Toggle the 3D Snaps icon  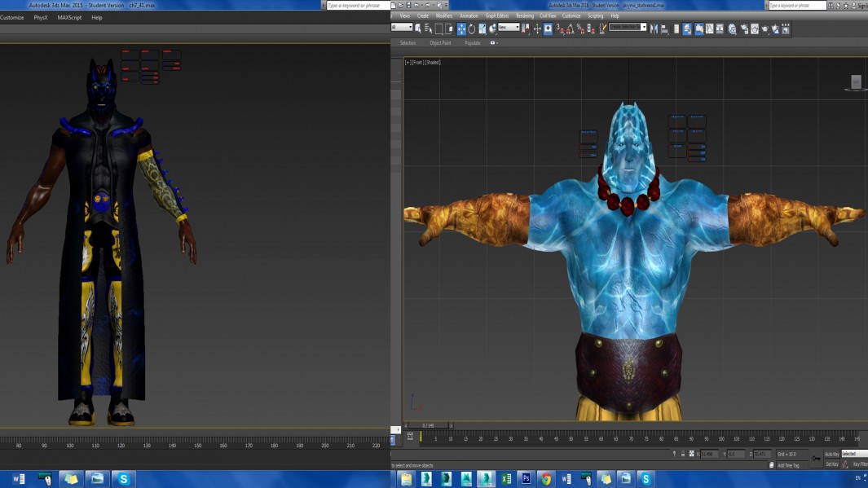click(x=560, y=29)
